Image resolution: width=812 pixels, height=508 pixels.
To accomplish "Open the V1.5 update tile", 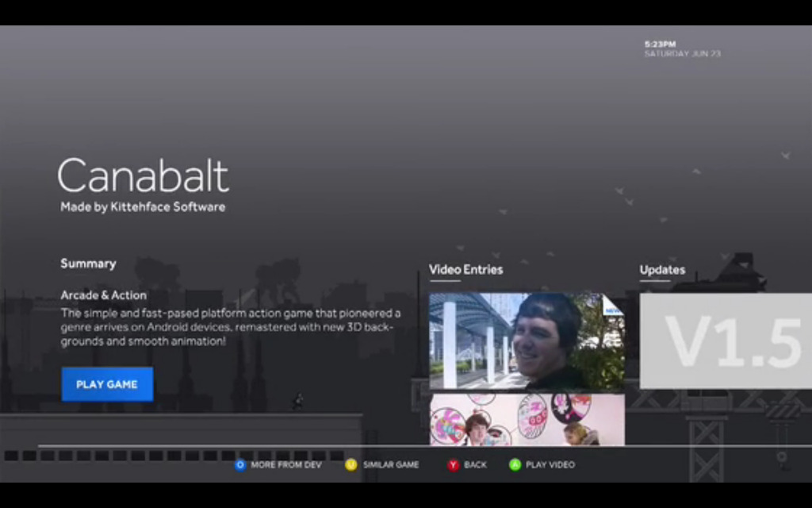I will 726,341.
